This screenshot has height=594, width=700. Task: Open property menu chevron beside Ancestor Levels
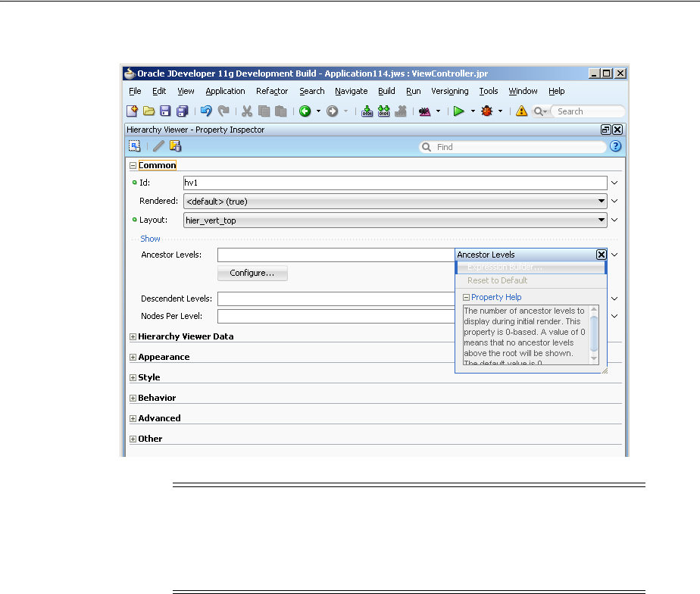point(614,255)
